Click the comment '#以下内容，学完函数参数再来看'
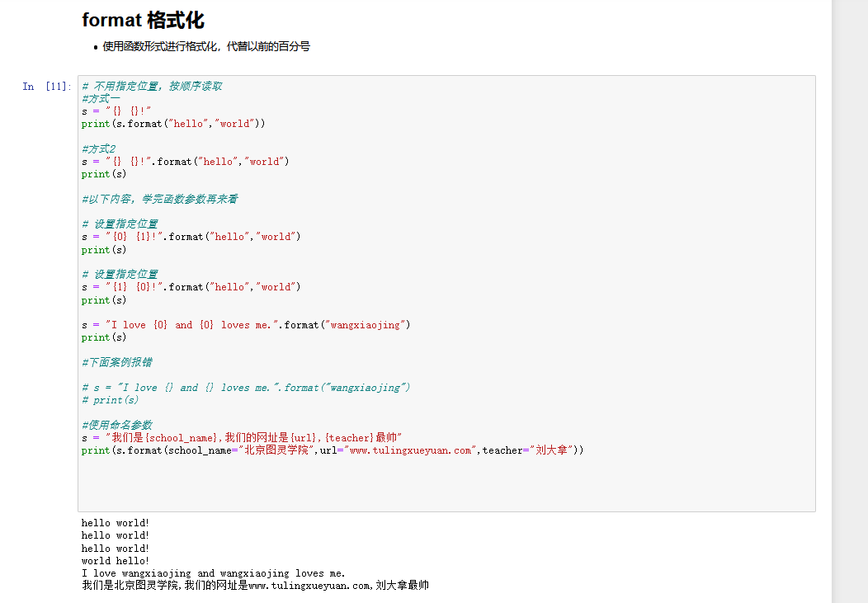The width and height of the screenshot is (868, 603). click(x=159, y=199)
